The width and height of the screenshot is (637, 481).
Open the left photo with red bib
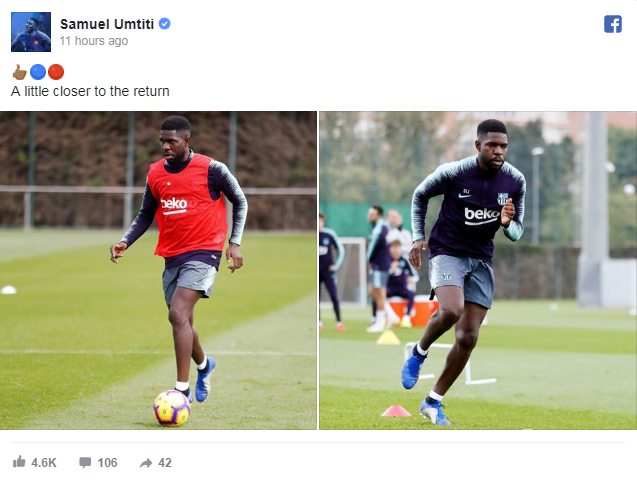tap(158, 270)
